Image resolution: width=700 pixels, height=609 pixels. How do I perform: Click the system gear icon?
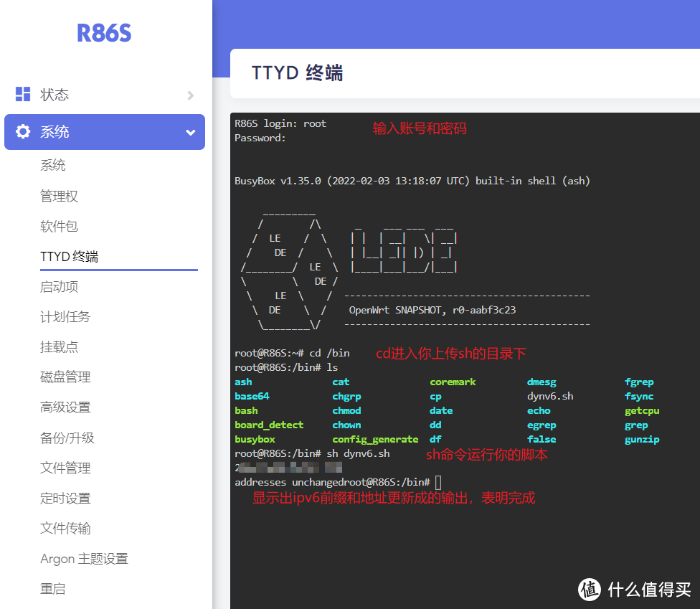pyautogui.click(x=23, y=132)
